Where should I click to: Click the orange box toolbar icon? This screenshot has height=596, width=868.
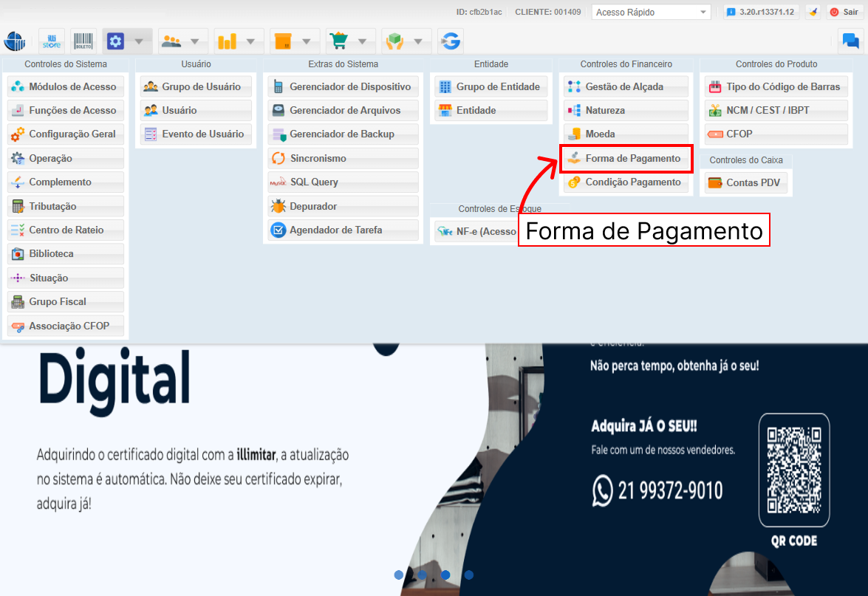point(283,41)
